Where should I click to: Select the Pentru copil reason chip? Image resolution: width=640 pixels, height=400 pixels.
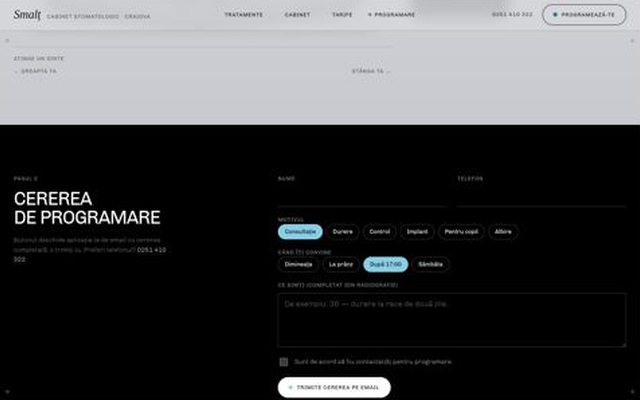tap(461, 232)
